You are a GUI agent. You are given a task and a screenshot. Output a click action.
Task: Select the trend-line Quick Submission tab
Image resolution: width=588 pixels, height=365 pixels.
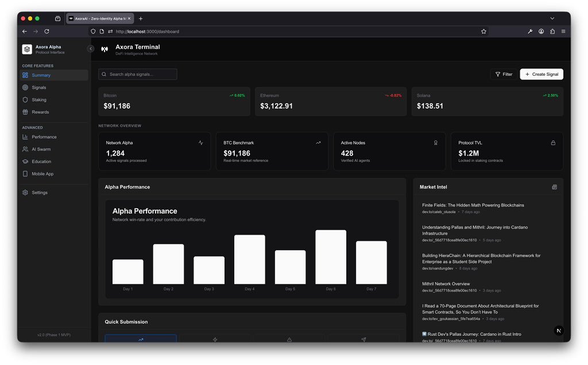coord(141,339)
